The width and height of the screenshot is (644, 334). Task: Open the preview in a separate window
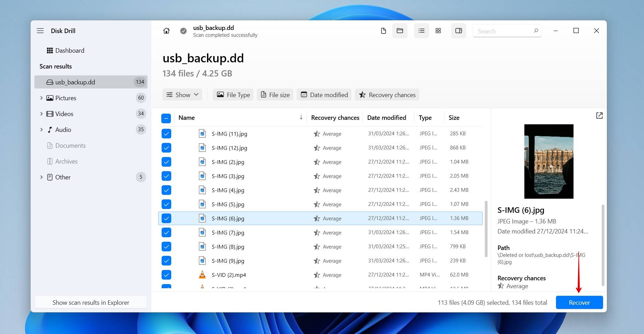click(599, 115)
